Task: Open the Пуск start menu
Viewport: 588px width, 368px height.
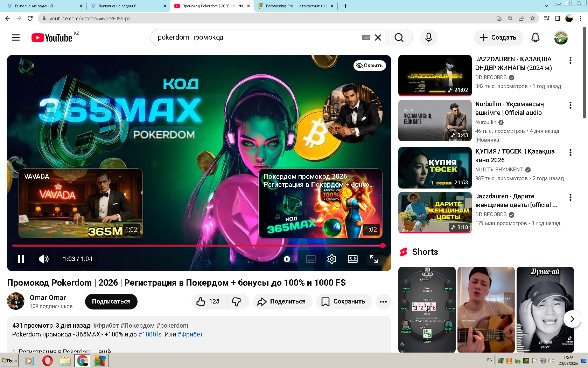Action: 9,361
